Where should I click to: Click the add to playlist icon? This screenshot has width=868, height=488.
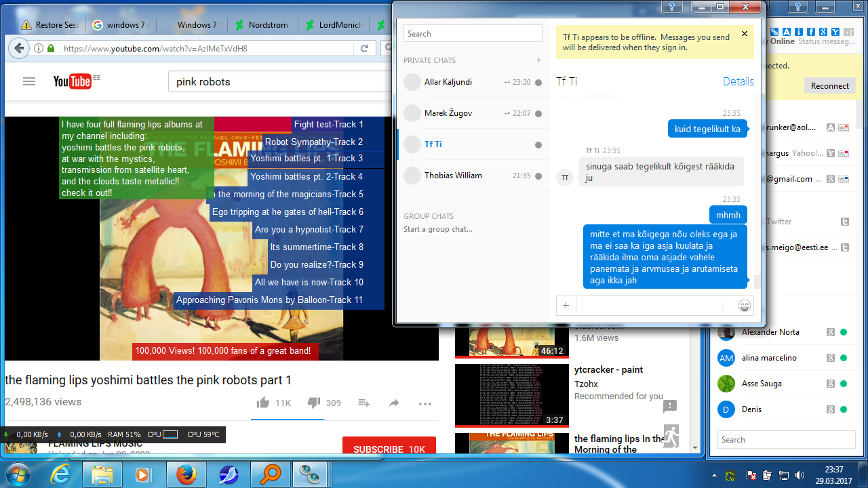coord(364,403)
